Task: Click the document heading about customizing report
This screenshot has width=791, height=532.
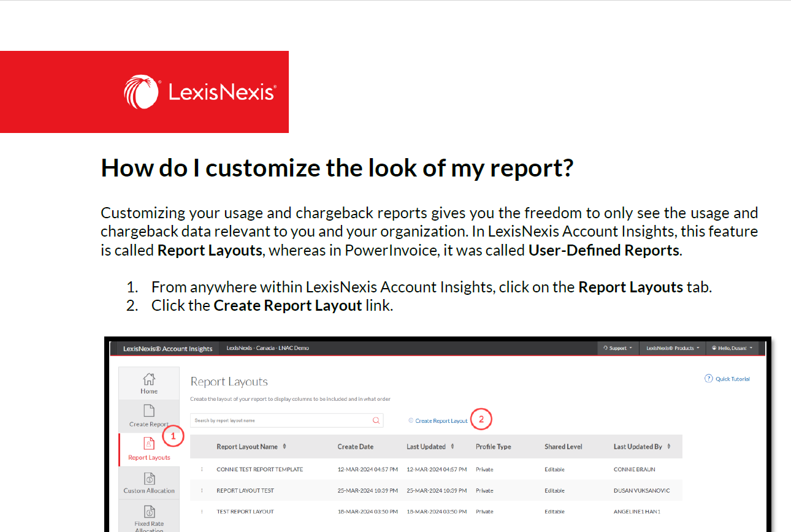Action: (x=337, y=168)
